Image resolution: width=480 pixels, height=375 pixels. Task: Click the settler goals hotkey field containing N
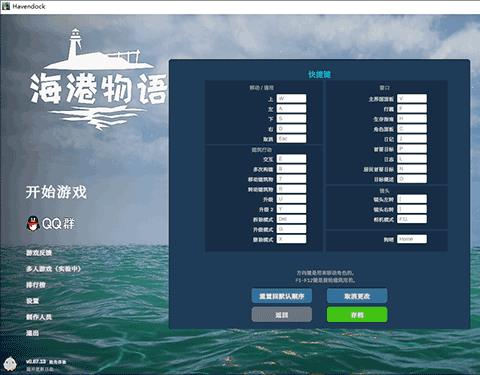pos(412,169)
